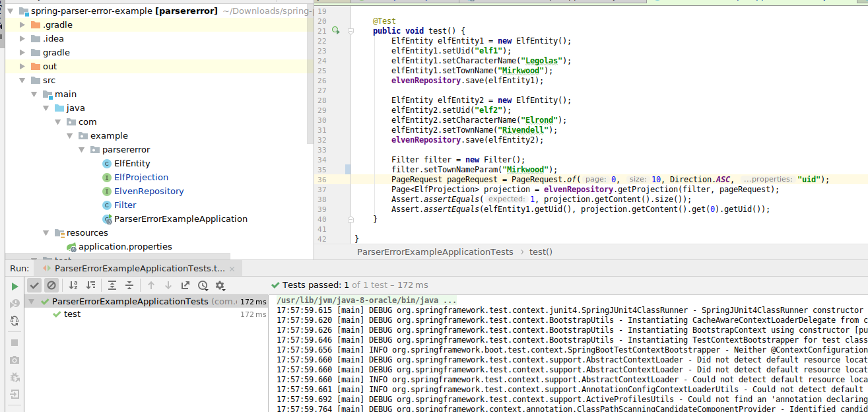Export test results via the export icon
The image size is (868, 412).
(185, 285)
